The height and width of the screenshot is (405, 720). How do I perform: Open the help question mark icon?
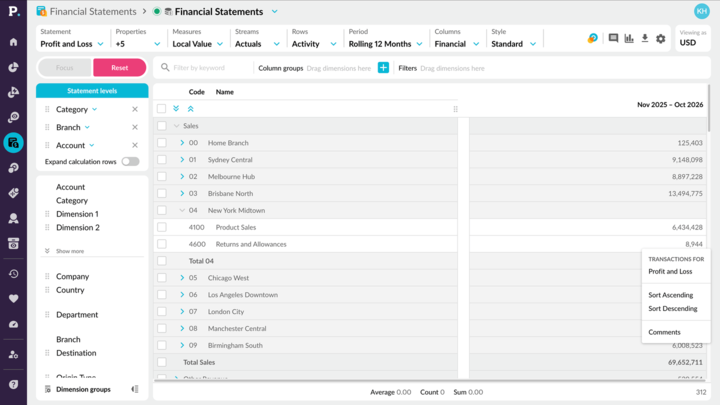[13, 384]
